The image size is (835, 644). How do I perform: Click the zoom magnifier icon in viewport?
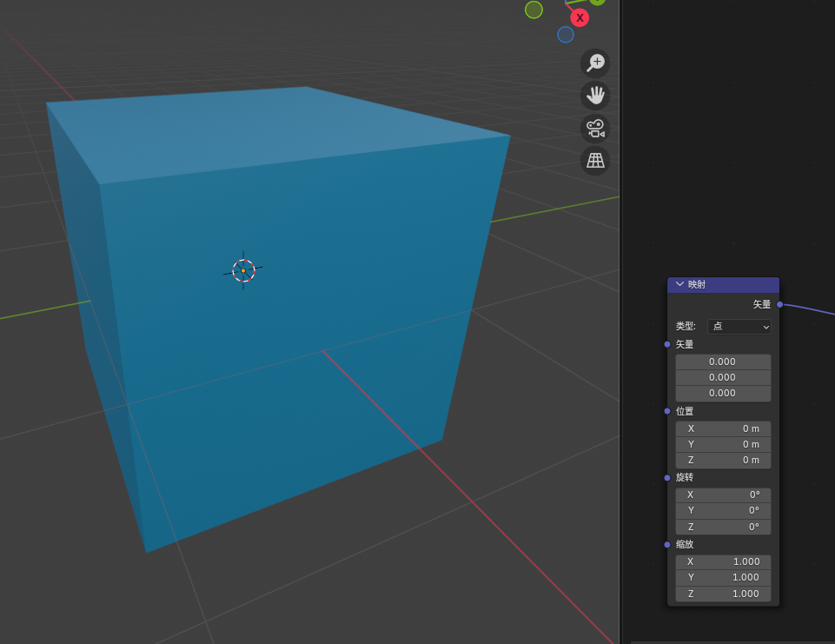pyautogui.click(x=595, y=63)
